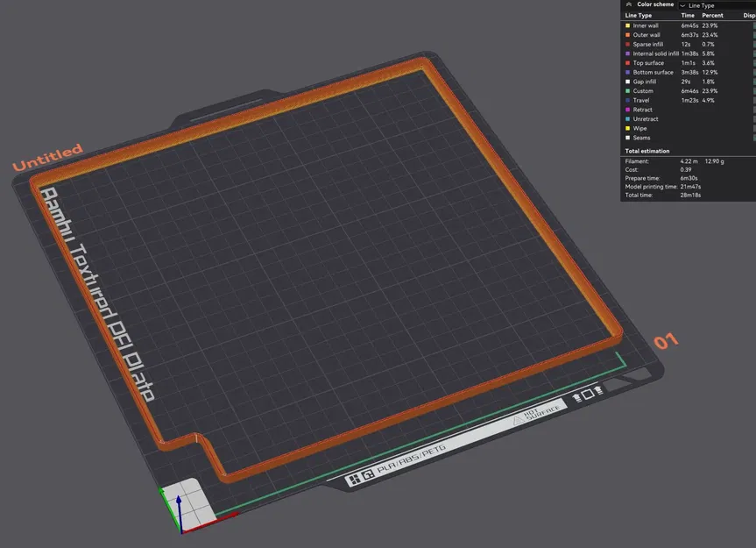Select the Inner wall line type label

pos(646,25)
